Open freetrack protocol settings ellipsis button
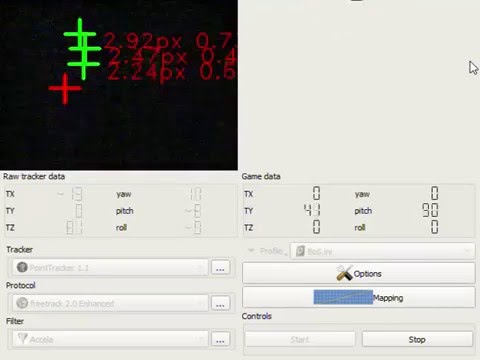Screen dimensions: 480x360 pos(220,303)
